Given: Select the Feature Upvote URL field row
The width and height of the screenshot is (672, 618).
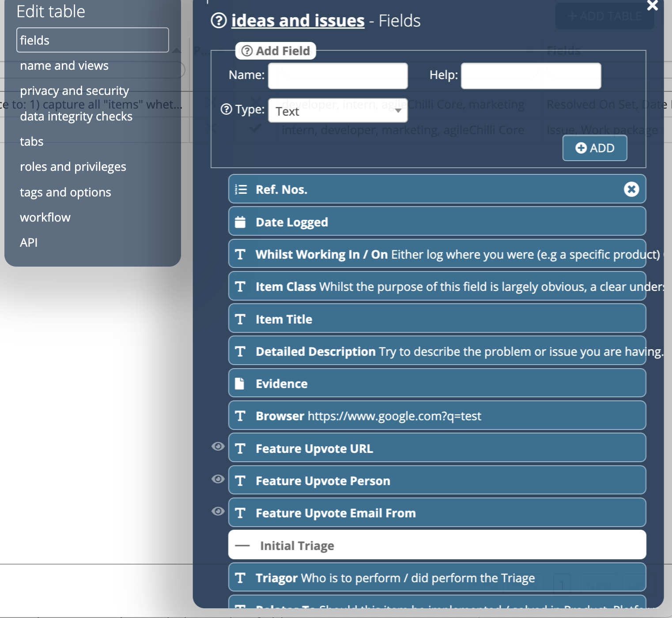Looking at the screenshot, I should (437, 448).
